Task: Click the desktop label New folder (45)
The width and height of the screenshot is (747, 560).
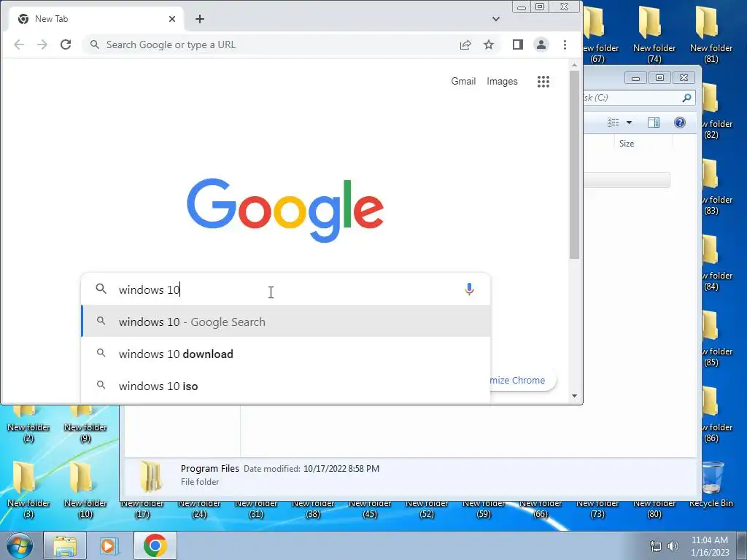Action: point(370,508)
